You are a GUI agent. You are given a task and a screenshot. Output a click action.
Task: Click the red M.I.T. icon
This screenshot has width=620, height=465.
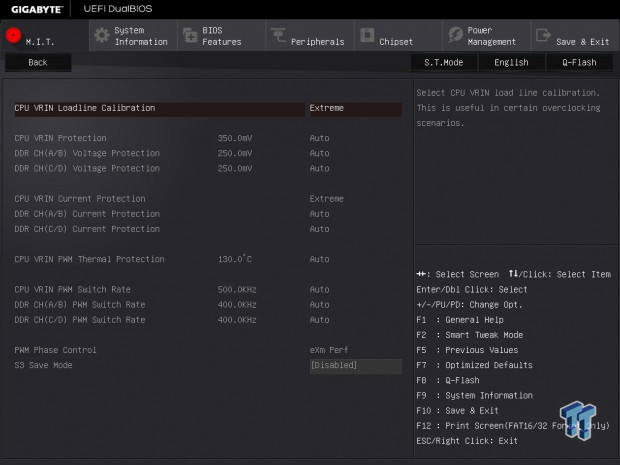[x=13, y=35]
